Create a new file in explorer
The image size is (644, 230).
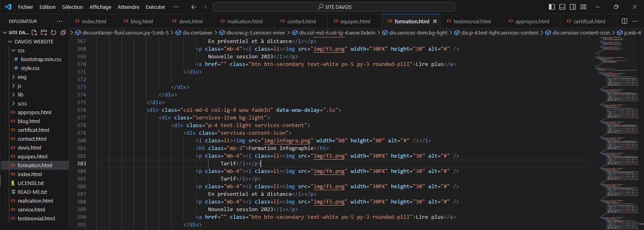coord(34,33)
